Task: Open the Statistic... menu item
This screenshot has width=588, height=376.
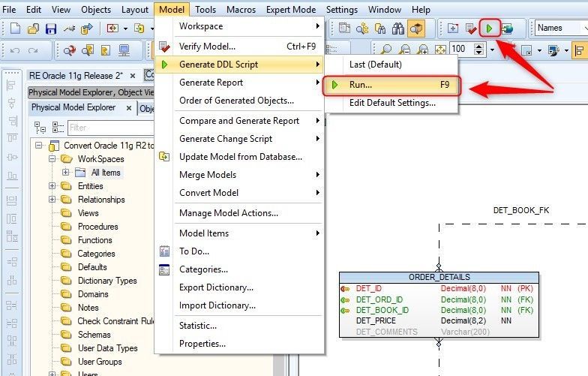Action: tap(239, 326)
